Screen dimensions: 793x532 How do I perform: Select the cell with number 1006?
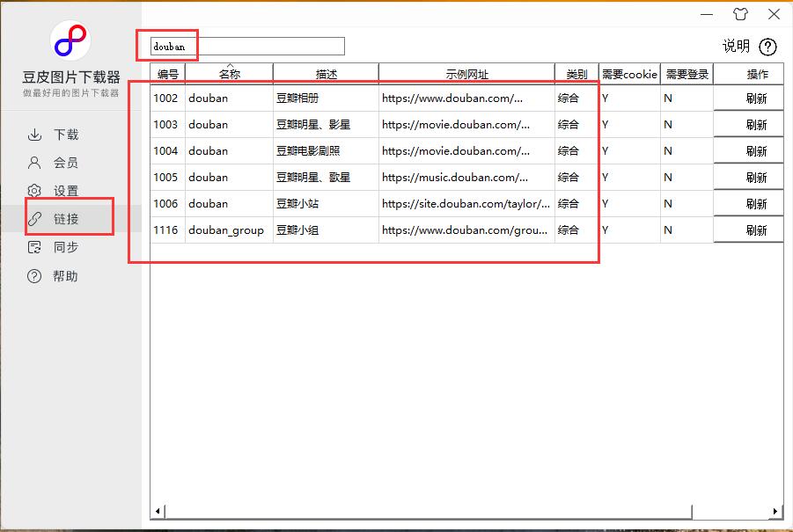(x=168, y=204)
